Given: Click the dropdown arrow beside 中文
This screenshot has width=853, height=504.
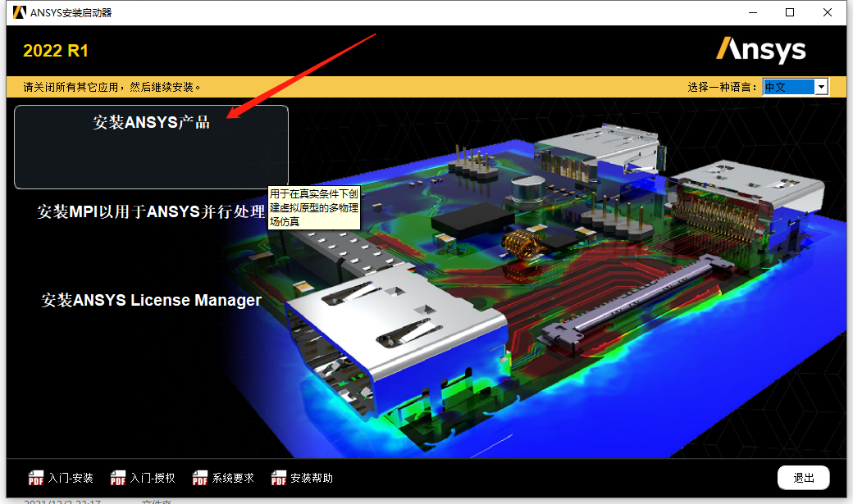Looking at the screenshot, I should [x=821, y=86].
